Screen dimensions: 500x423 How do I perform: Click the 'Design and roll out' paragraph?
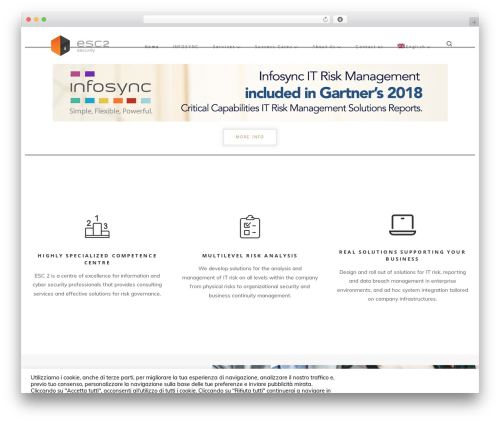point(402,285)
